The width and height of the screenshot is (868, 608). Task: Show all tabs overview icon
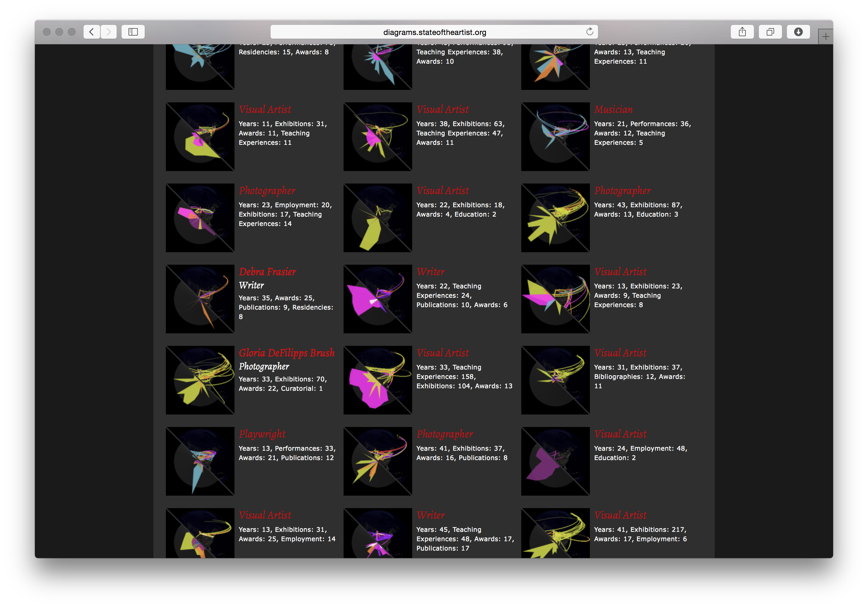770,32
